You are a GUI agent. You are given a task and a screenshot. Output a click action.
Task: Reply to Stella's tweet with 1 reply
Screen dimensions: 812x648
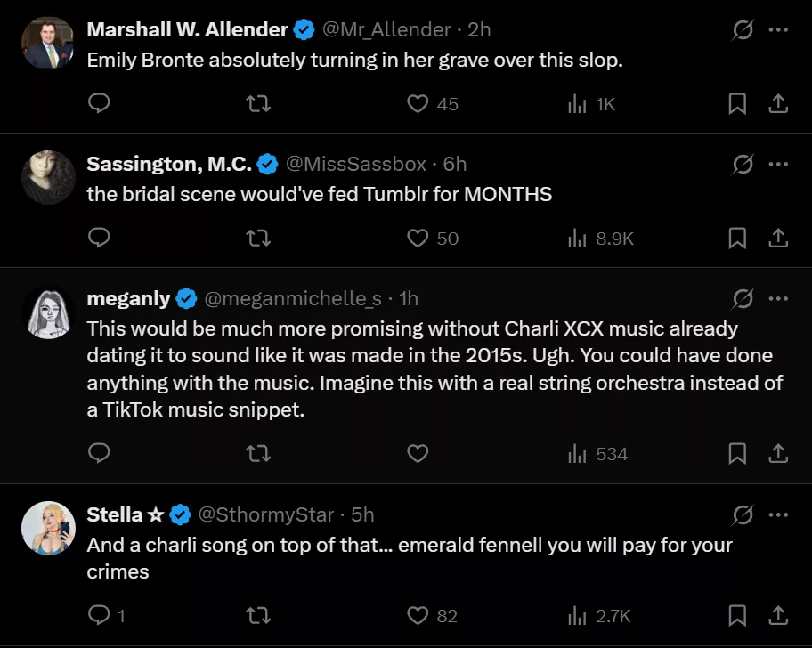(x=100, y=615)
